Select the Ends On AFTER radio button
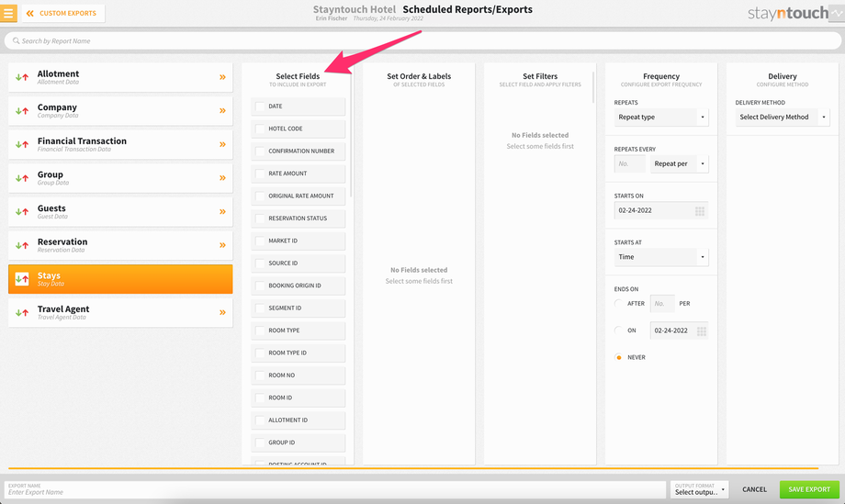 tap(619, 304)
